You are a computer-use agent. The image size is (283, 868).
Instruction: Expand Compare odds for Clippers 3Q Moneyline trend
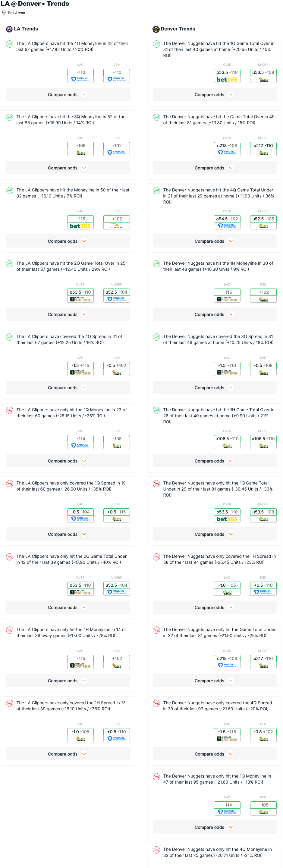pyautogui.click(x=68, y=168)
